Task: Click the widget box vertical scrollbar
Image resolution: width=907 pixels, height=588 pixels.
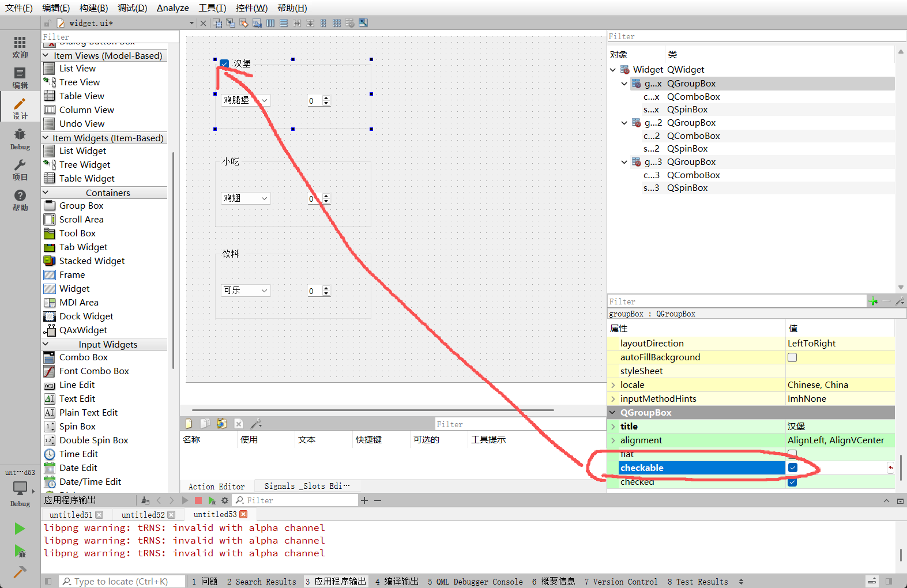Action: pyautogui.click(x=173, y=259)
